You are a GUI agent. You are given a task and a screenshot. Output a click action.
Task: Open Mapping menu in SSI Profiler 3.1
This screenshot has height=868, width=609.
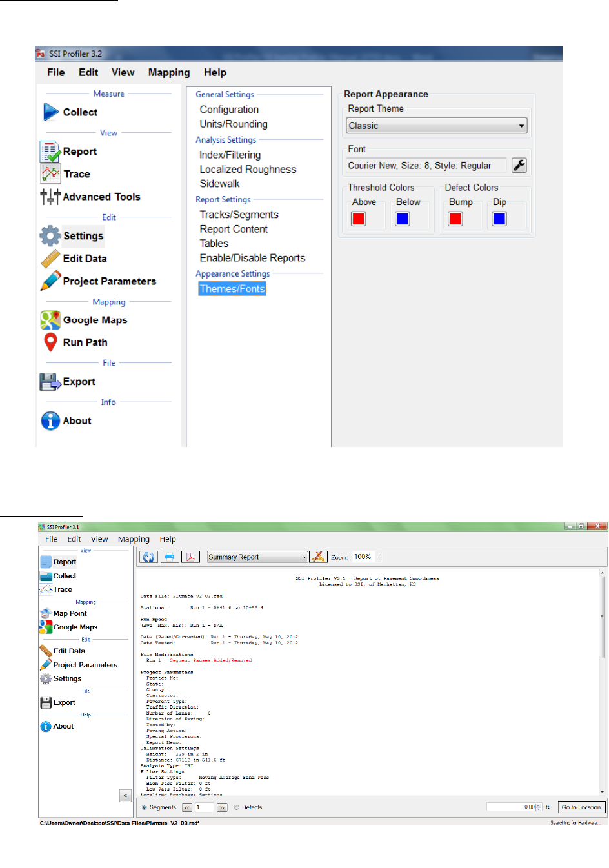(x=134, y=539)
